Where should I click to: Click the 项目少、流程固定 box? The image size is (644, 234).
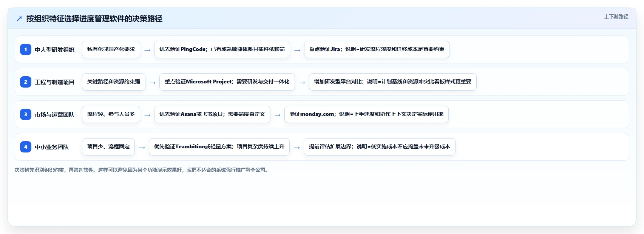108,147
